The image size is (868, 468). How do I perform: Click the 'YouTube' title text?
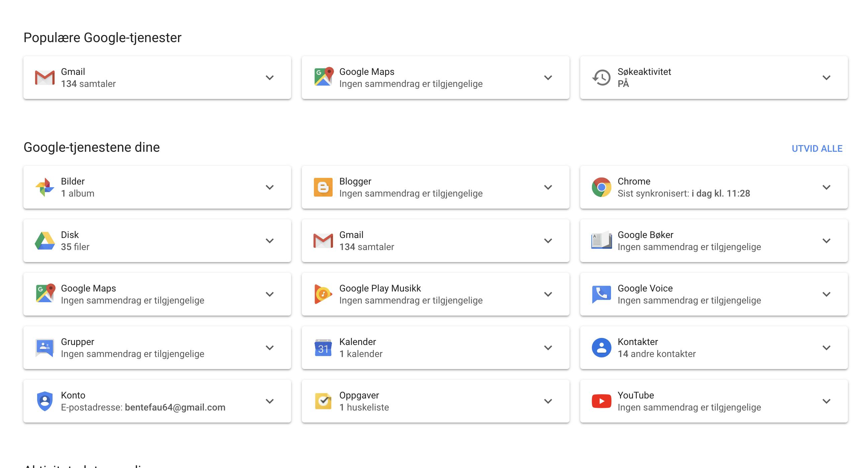635,395
